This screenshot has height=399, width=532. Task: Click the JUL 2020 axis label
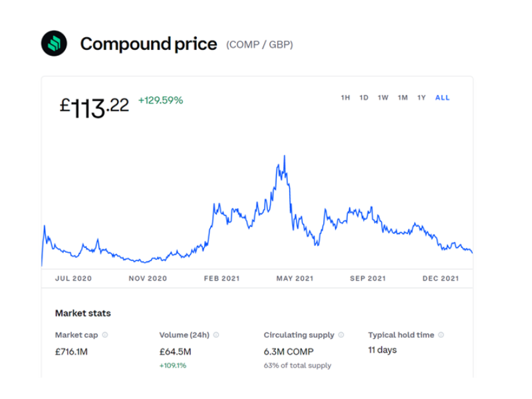click(72, 278)
